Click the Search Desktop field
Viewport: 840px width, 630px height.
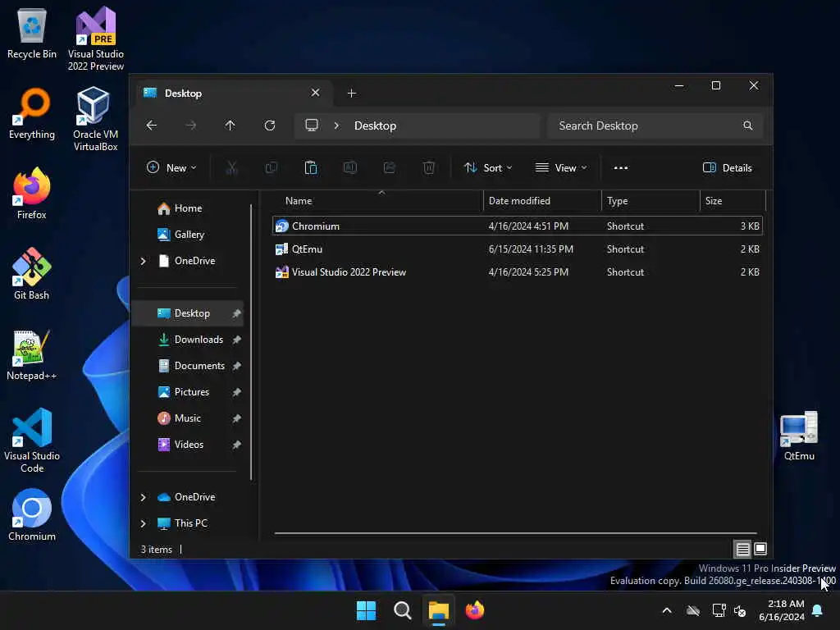655,126
